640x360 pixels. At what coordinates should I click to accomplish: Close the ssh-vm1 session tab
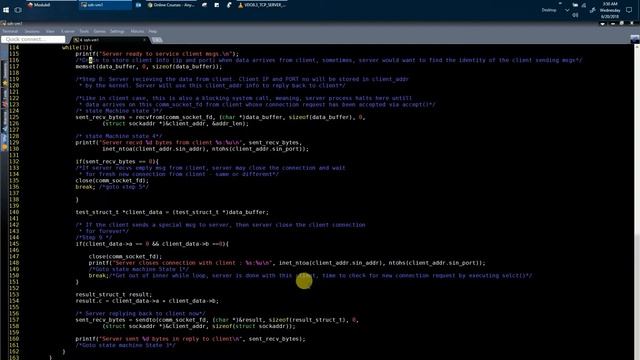(x=144, y=40)
